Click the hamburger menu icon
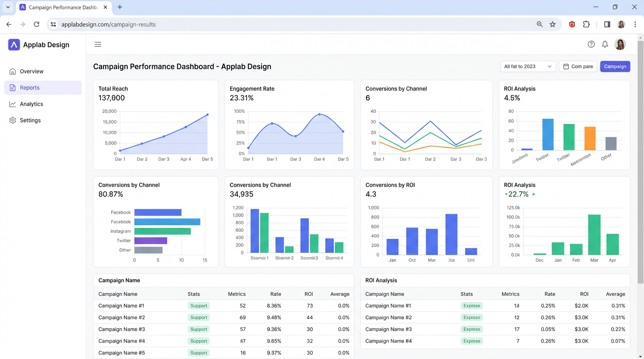The height and width of the screenshot is (359, 644). coord(98,44)
